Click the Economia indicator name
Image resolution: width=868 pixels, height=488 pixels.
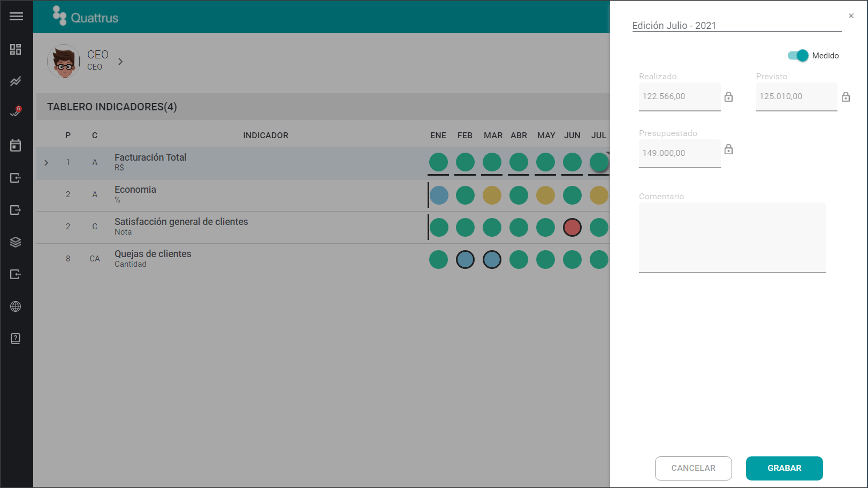pyautogui.click(x=135, y=190)
